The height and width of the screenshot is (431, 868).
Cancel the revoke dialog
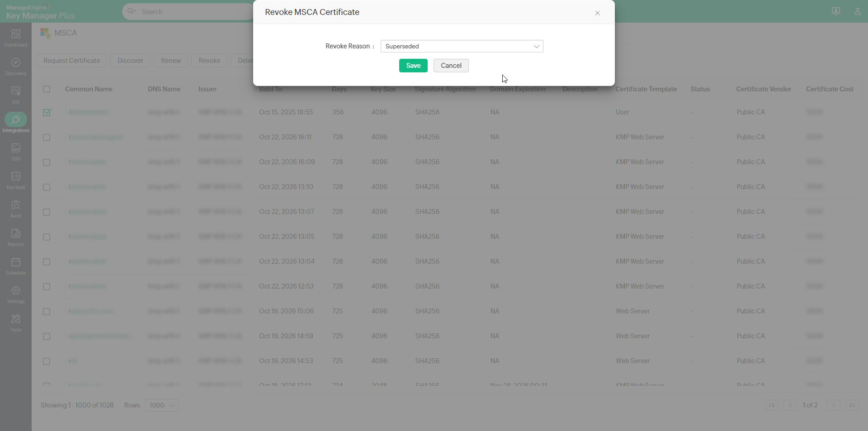(451, 66)
